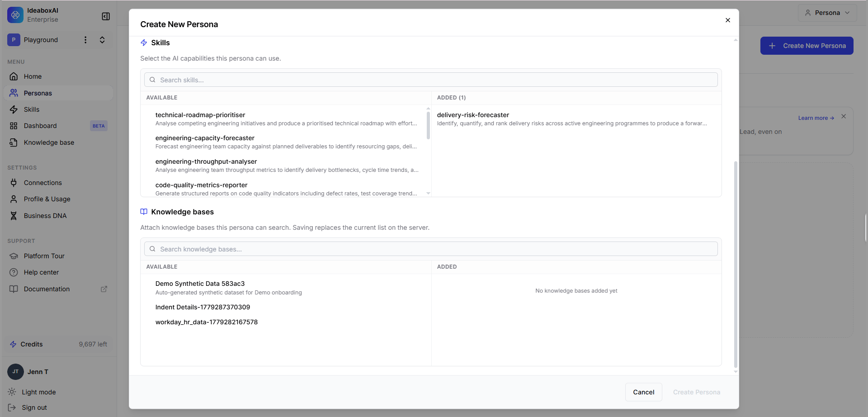
Task: Click the JT user avatar
Action: tap(15, 372)
